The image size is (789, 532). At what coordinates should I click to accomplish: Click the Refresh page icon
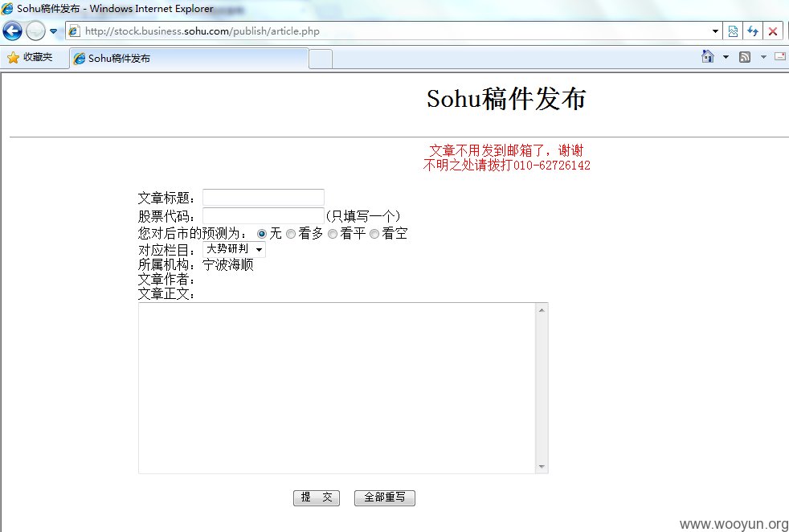[x=753, y=31]
